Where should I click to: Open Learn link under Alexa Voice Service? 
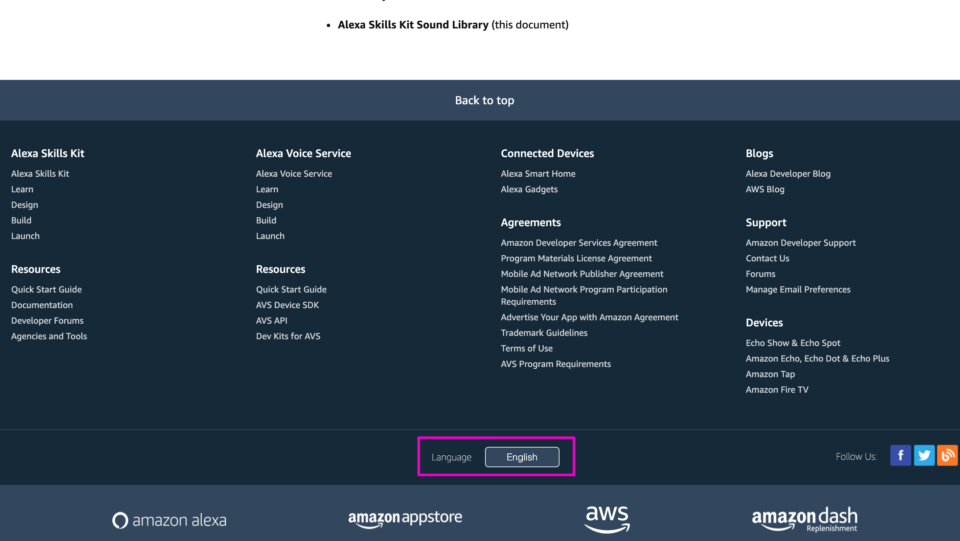[267, 189]
